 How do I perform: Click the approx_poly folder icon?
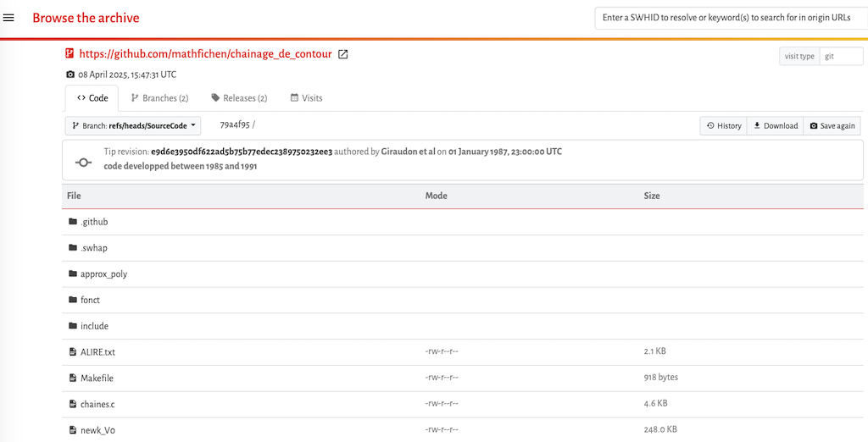click(x=72, y=274)
